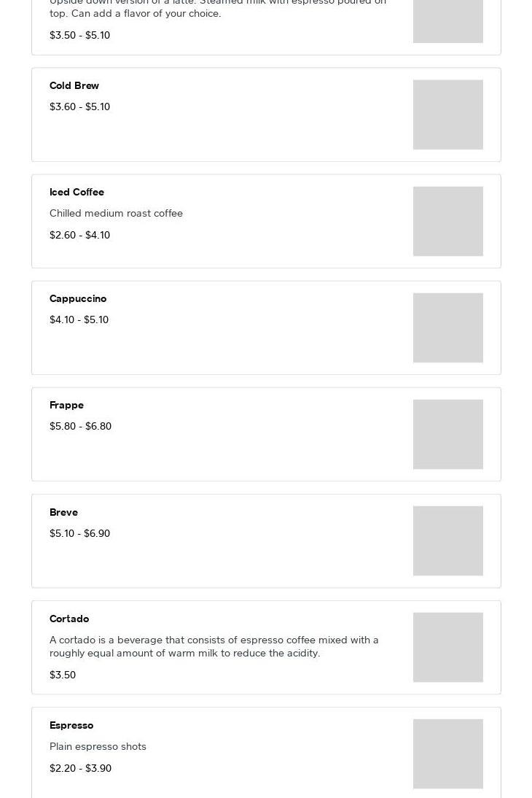
Task: Click the $5.10 - $6.90 Breve price
Action: coord(79,534)
